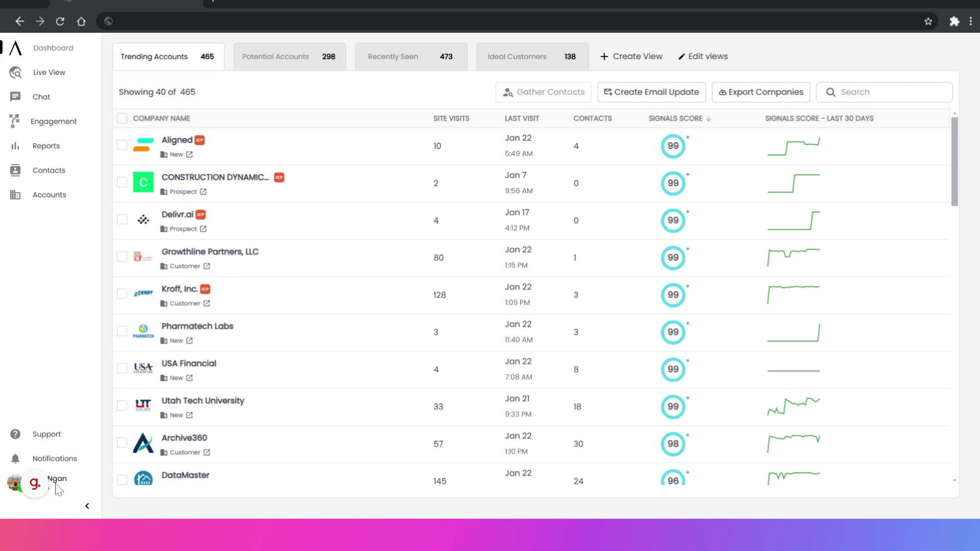
Task: Open Notifications from the sidebar
Action: click(x=15, y=458)
